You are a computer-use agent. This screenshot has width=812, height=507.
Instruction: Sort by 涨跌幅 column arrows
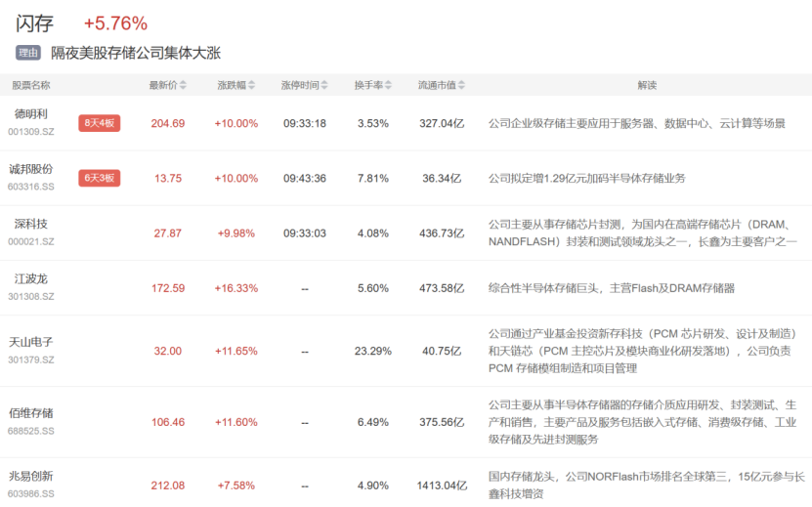click(251, 85)
